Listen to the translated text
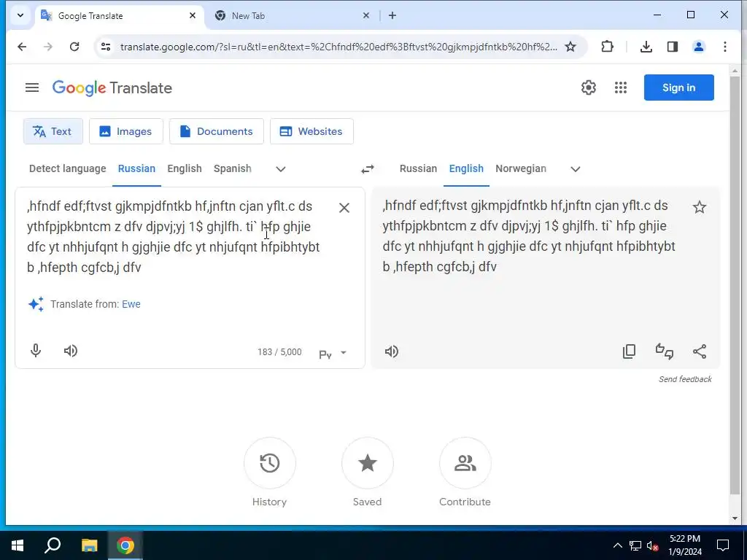 (392, 351)
